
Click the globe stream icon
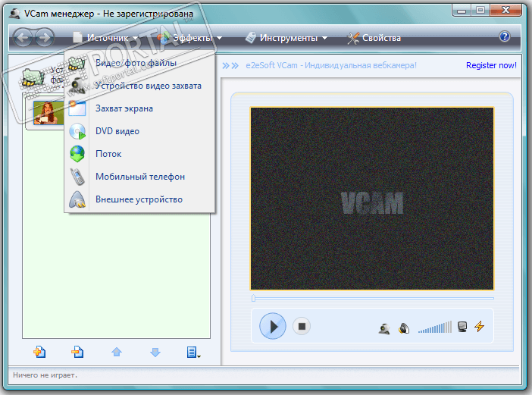click(77, 154)
